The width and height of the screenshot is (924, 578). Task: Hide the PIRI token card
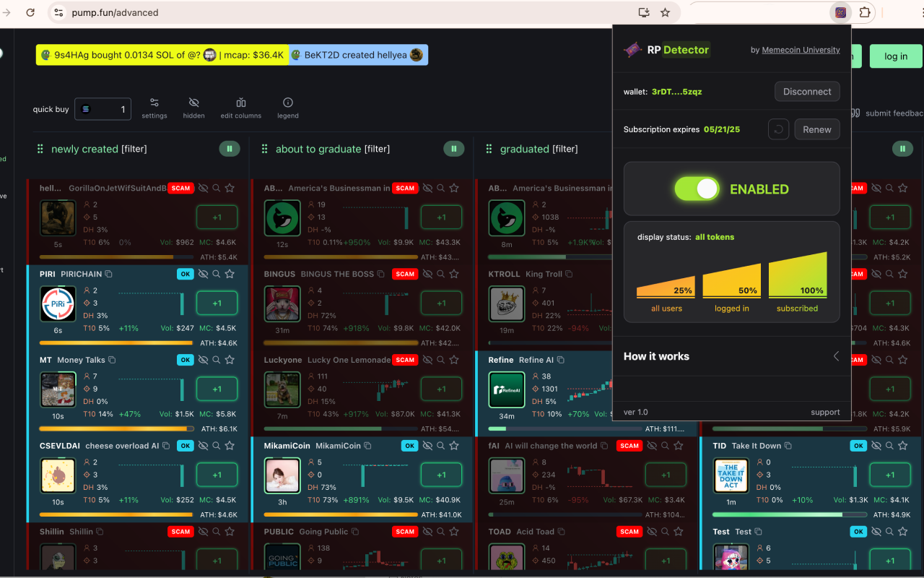tap(203, 274)
